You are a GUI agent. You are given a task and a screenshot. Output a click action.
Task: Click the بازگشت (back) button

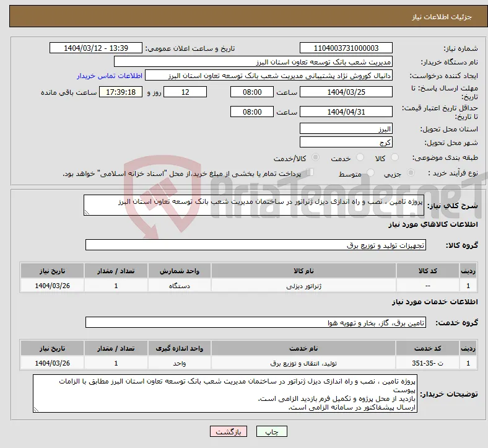click(229, 431)
